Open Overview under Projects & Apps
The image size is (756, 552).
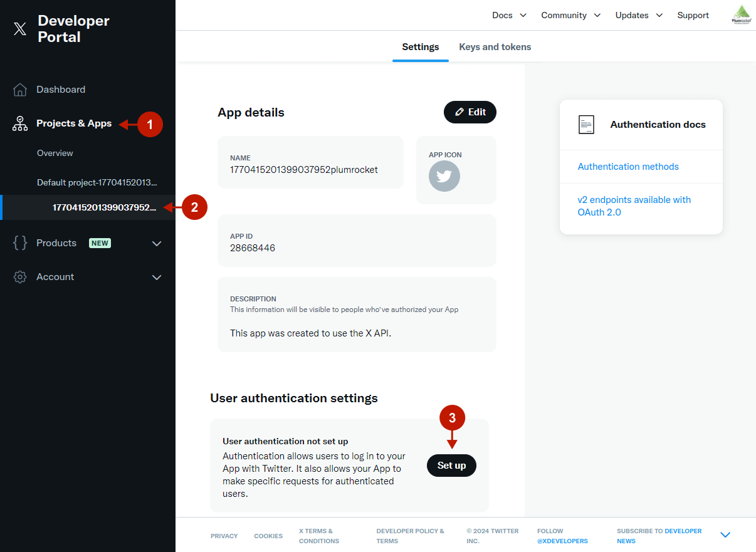click(55, 153)
